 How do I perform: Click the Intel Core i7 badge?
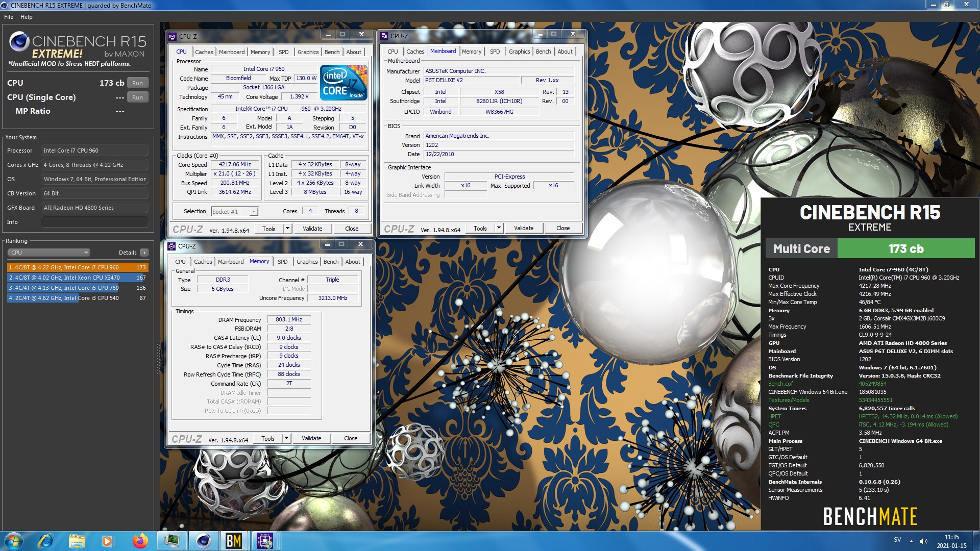click(x=344, y=82)
